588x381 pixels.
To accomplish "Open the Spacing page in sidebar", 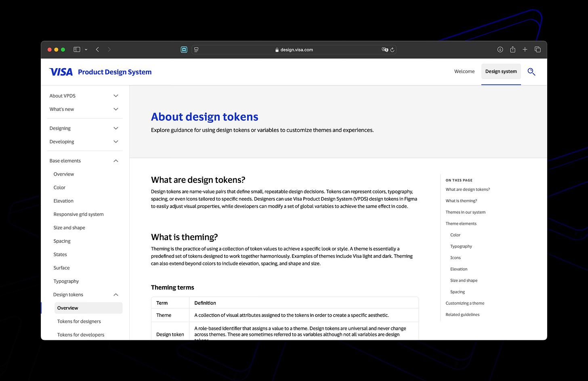I will click(62, 241).
